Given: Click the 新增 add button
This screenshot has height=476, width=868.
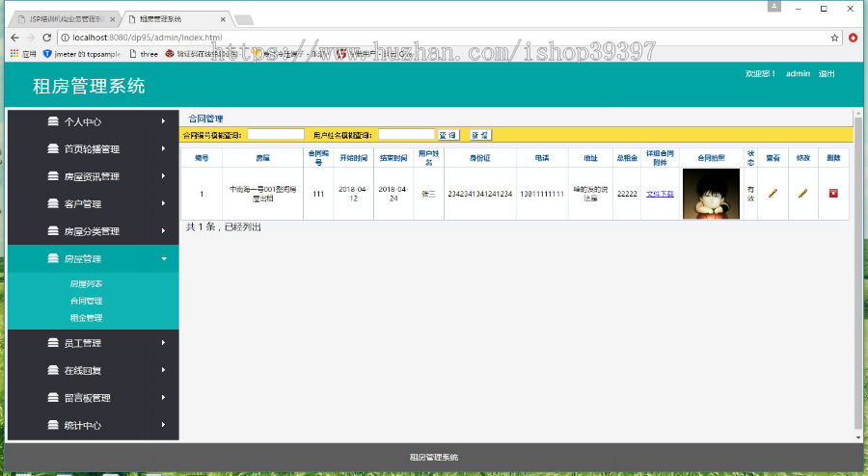Looking at the screenshot, I should coord(480,135).
